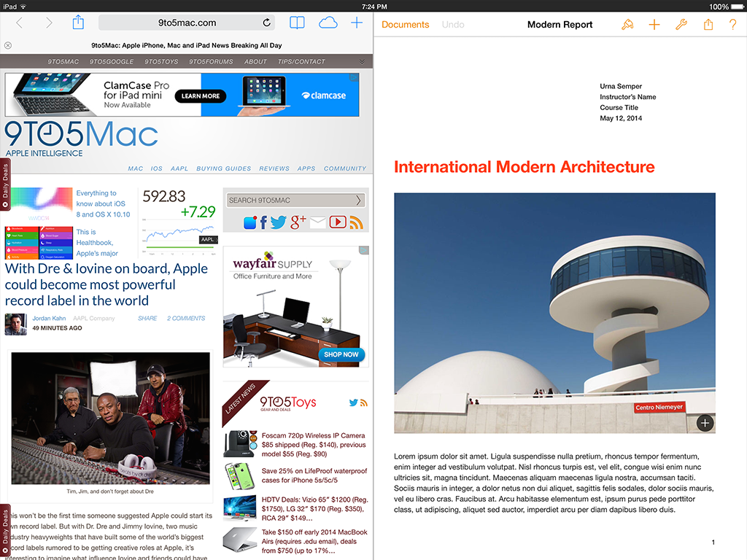The image size is (747, 560).
Task: Open upper Daily Deals side tab
Action: click(5, 184)
